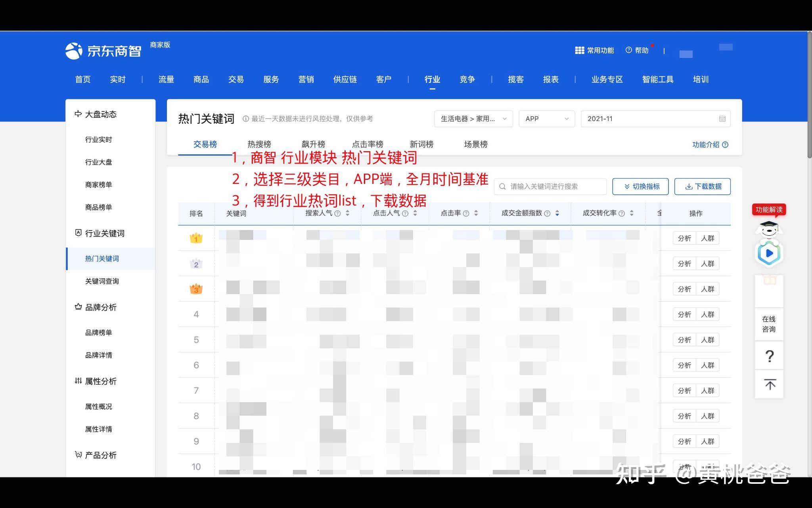The height and width of the screenshot is (508, 812).
Task: Switch to the 点击率榜 tab
Action: pos(368,144)
